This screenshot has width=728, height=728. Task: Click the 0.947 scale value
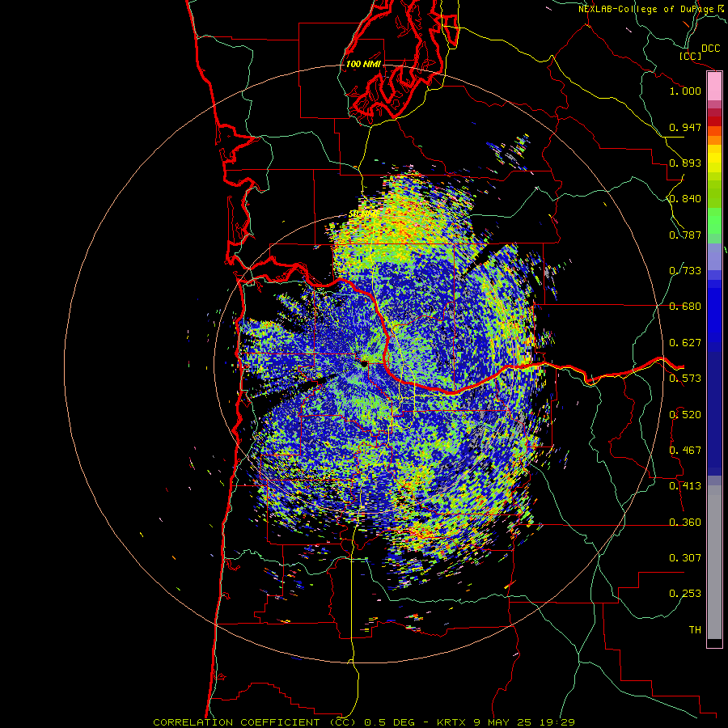[x=685, y=127]
